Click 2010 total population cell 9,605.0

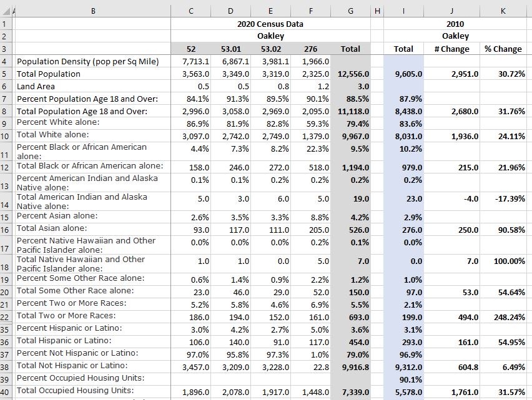404,74
